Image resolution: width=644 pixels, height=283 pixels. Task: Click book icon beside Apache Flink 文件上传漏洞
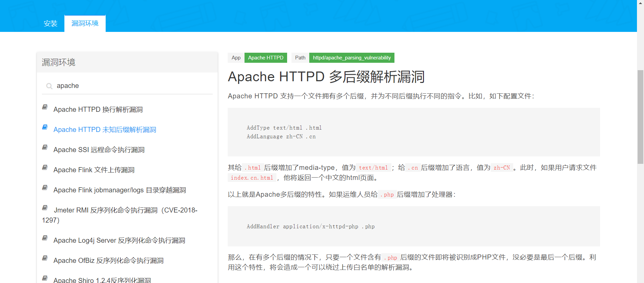[45, 168]
